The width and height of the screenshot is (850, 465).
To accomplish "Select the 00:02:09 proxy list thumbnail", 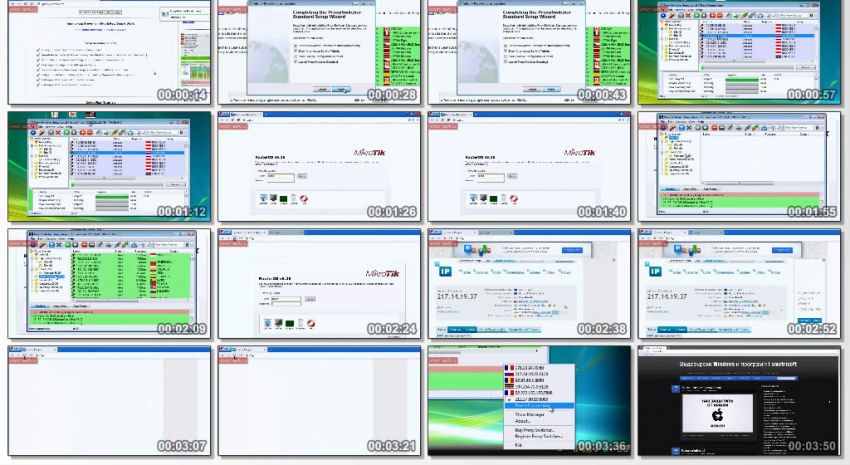I will (110, 284).
